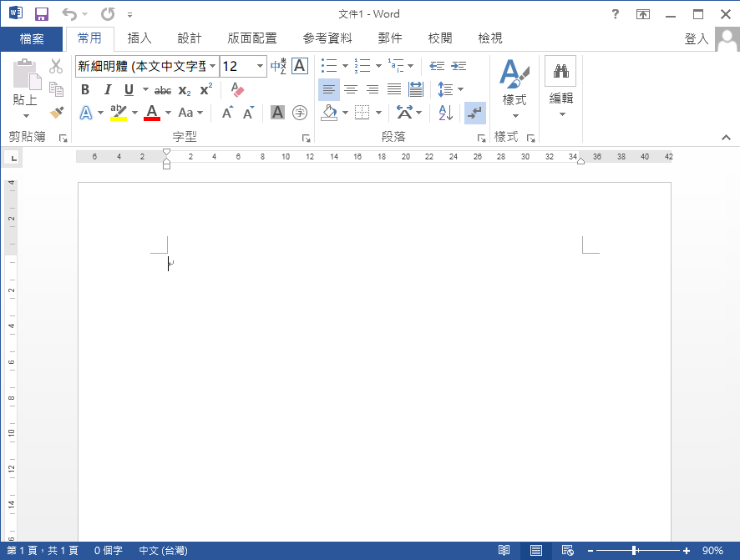Redo the last action
740x560 pixels.
pos(108,14)
